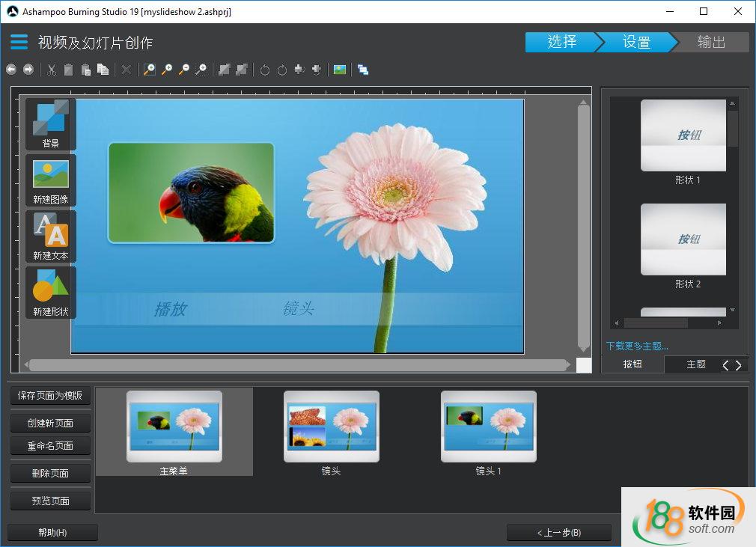Viewport: 756px width, 547px height.
Task: Select the 背景 background tool
Action: click(51, 124)
